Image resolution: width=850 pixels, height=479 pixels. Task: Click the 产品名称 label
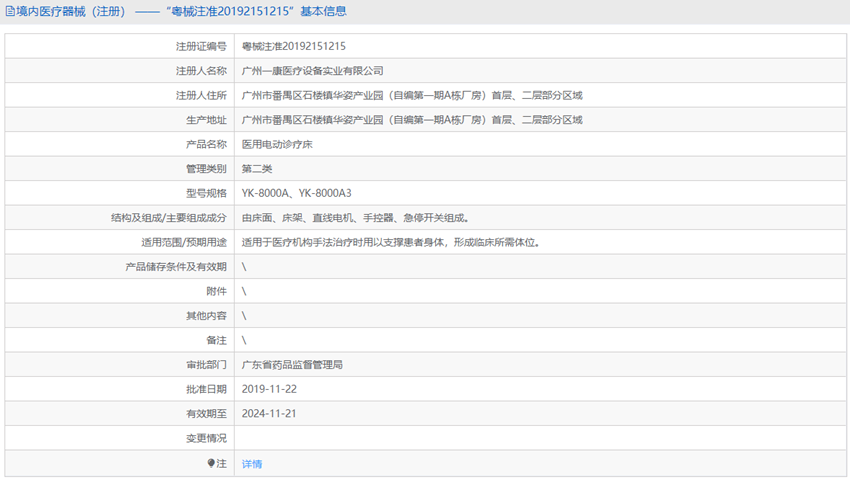point(206,144)
